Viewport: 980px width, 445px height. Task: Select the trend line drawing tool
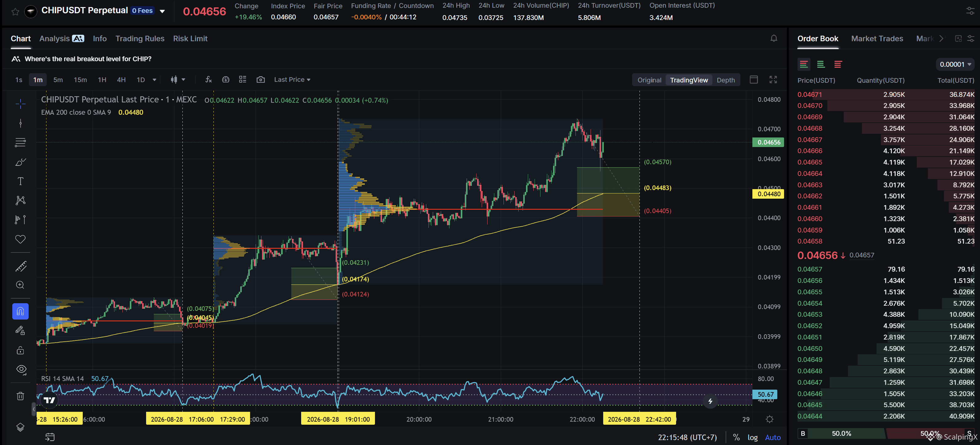(21, 123)
